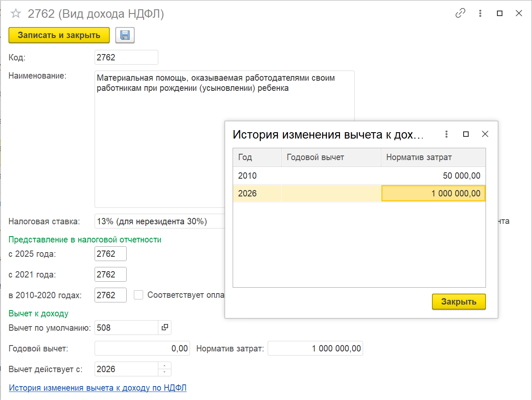This screenshot has width=532, height=400.
Task: Maximize the history dialog window
Action: [x=466, y=134]
